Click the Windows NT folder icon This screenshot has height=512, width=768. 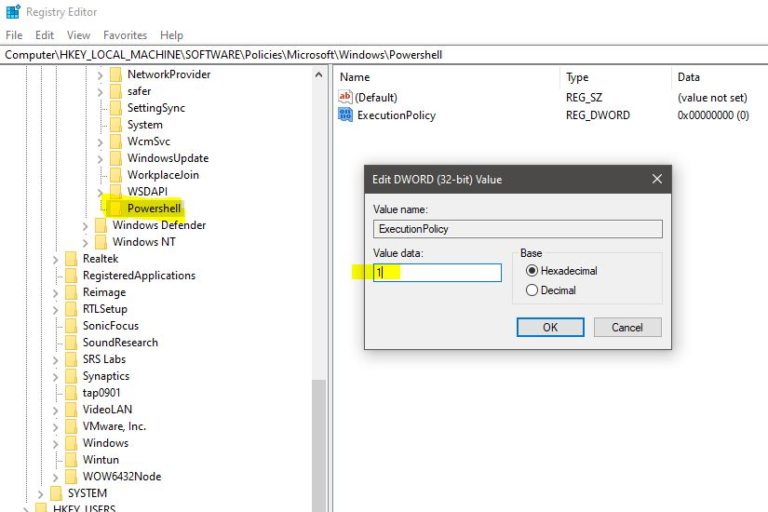click(x=101, y=242)
